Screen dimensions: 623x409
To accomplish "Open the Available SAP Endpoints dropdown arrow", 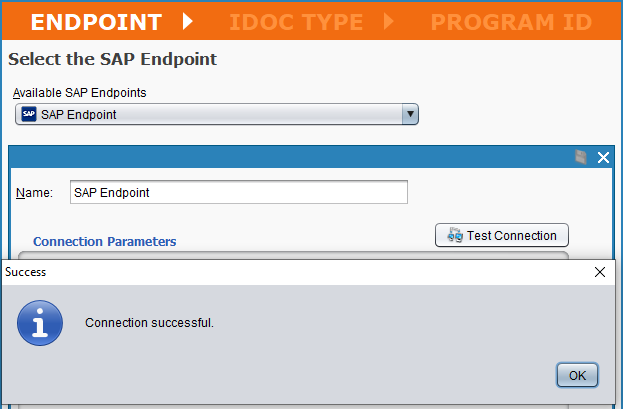I will coord(408,115).
